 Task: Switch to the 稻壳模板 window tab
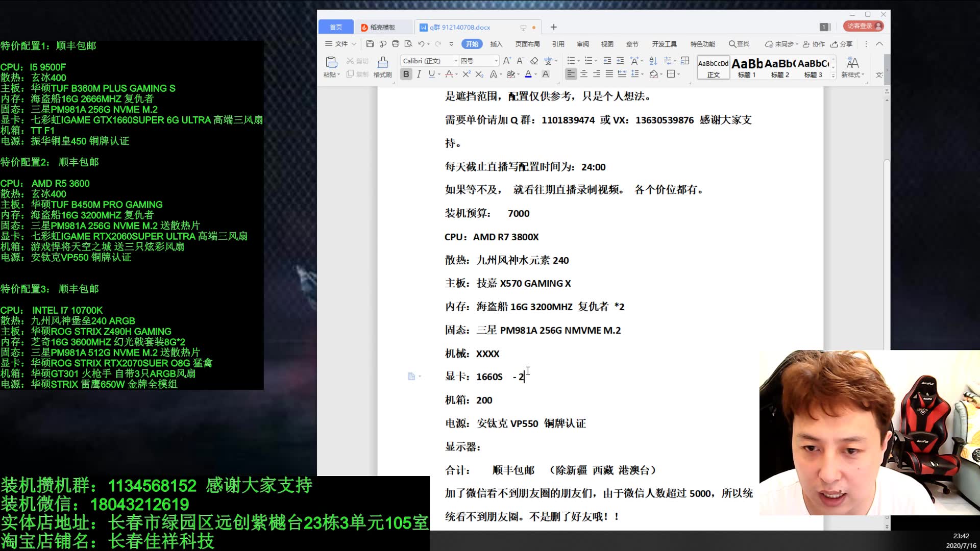[383, 27]
